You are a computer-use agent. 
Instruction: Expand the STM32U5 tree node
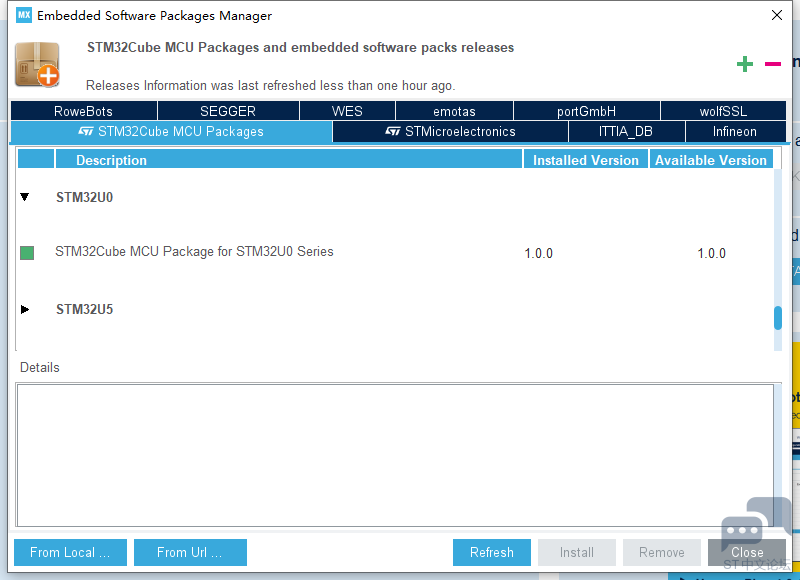click(x=24, y=309)
